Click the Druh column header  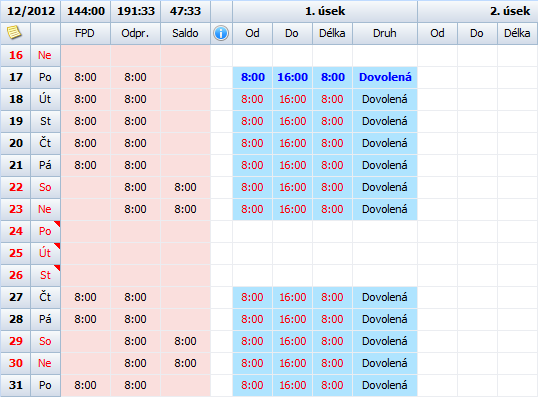pos(385,33)
